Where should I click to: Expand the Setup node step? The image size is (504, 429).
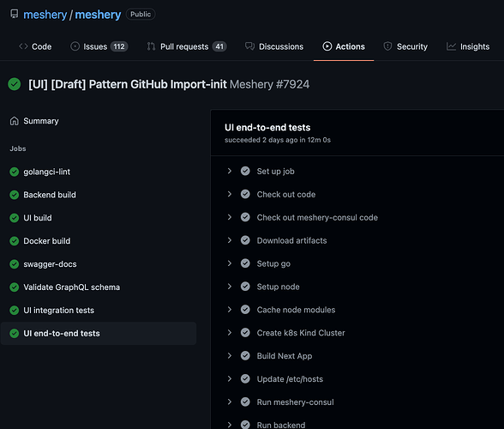230,287
